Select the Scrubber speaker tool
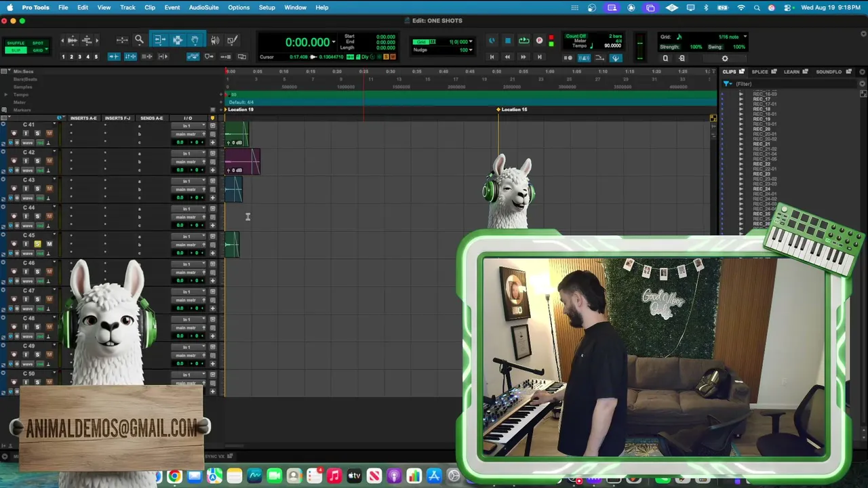 pyautogui.click(x=215, y=41)
